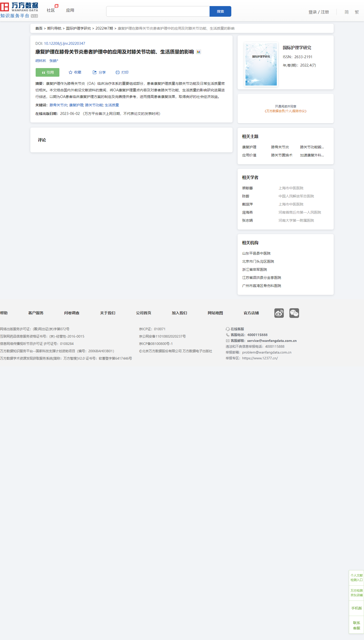This screenshot has height=640, width=364.
Task: Open 京ICP备08100800号-1 link
Action: tap(156, 344)
